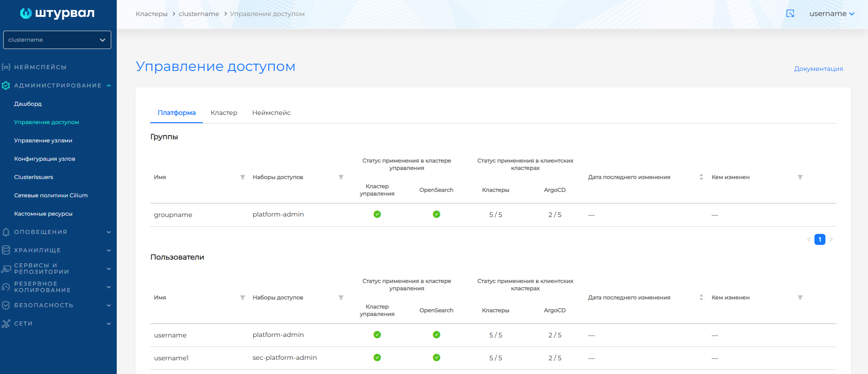Click the expand window icon near username

[790, 14]
